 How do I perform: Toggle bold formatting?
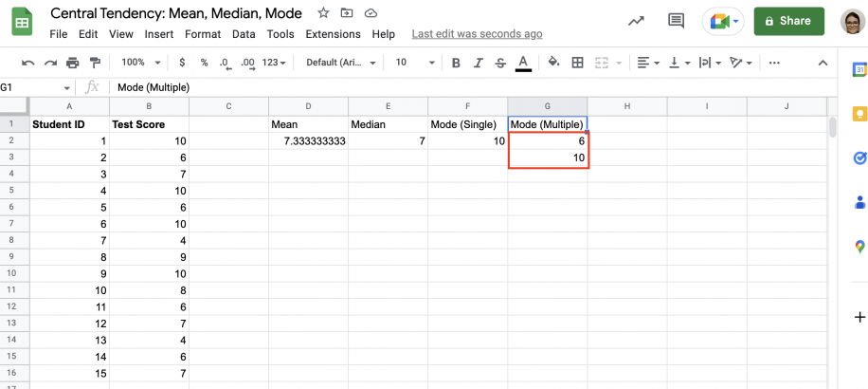[456, 63]
